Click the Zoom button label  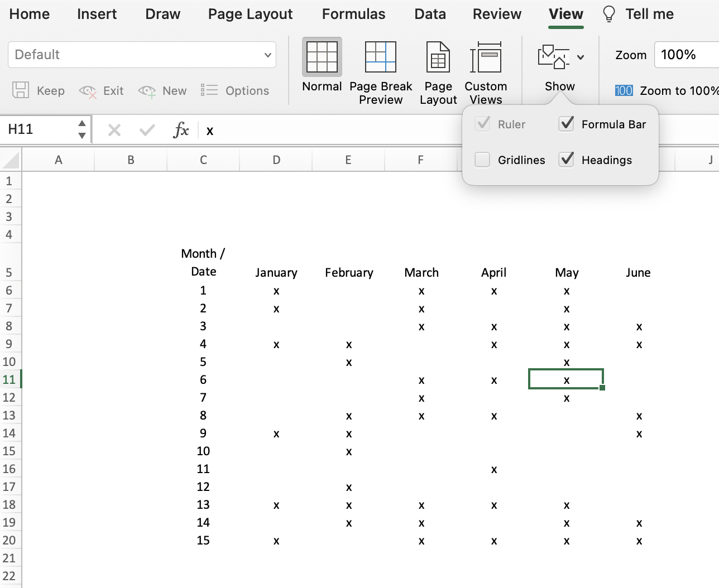click(631, 55)
